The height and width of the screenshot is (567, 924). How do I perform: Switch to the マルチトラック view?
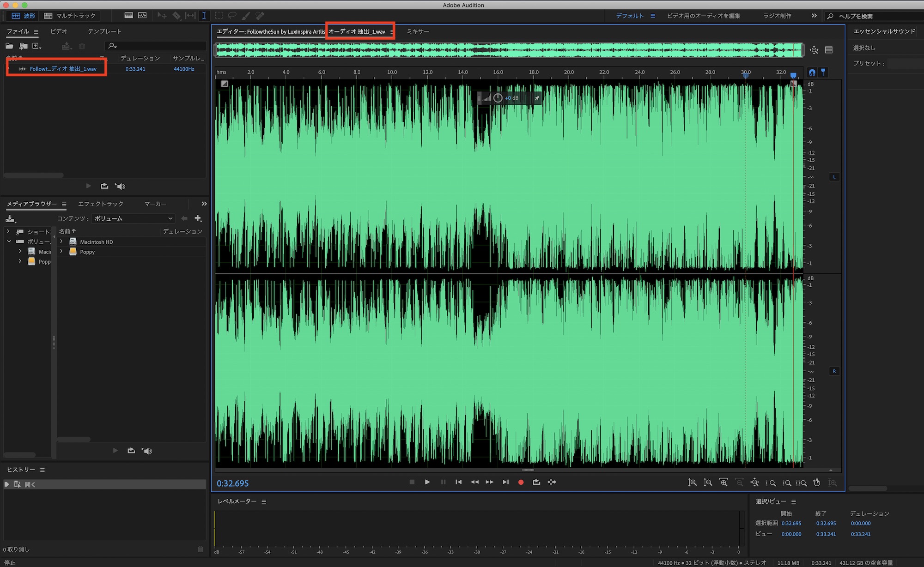pos(70,16)
